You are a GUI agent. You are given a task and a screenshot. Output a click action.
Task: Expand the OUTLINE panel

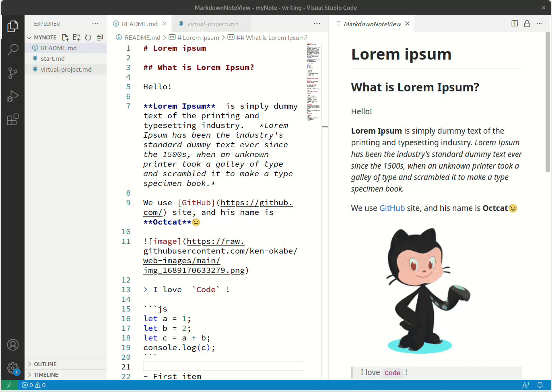point(66,364)
